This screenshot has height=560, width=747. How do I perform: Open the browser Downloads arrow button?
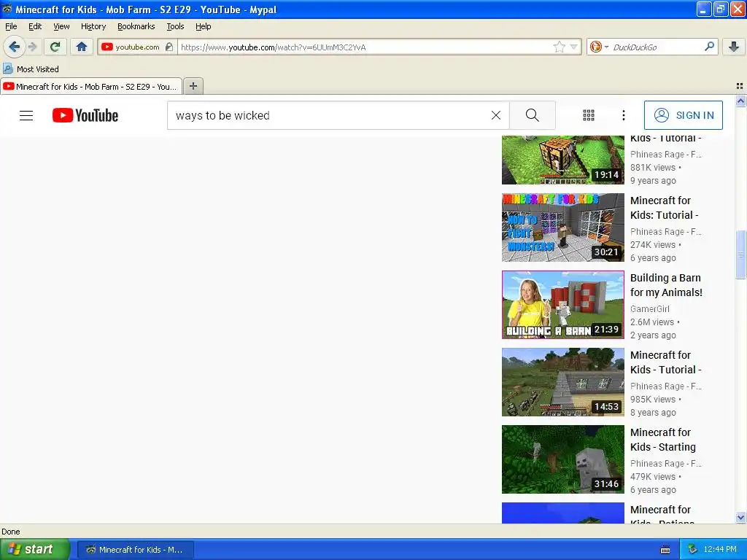pyautogui.click(x=734, y=47)
